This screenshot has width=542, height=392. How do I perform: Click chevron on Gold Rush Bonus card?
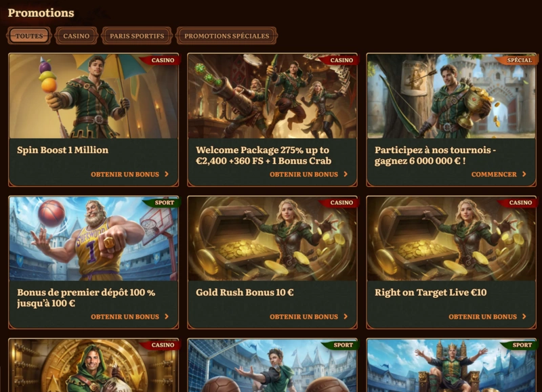pos(346,316)
